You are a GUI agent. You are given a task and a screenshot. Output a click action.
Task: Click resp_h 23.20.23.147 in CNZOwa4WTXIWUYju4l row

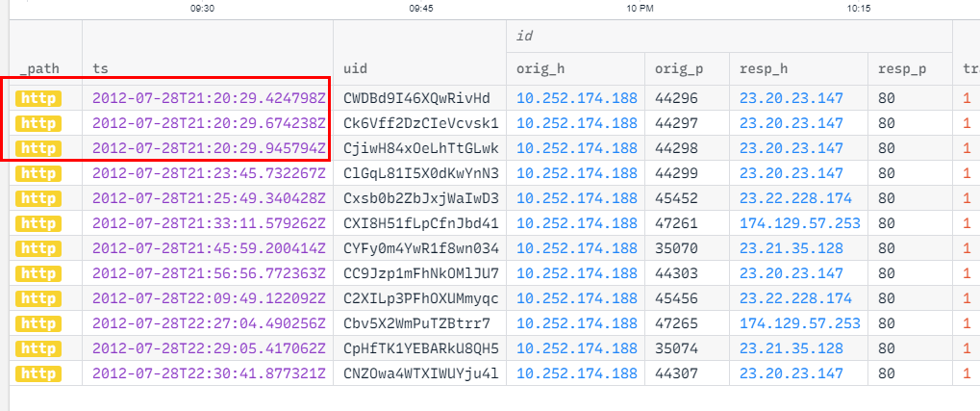coord(792,373)
